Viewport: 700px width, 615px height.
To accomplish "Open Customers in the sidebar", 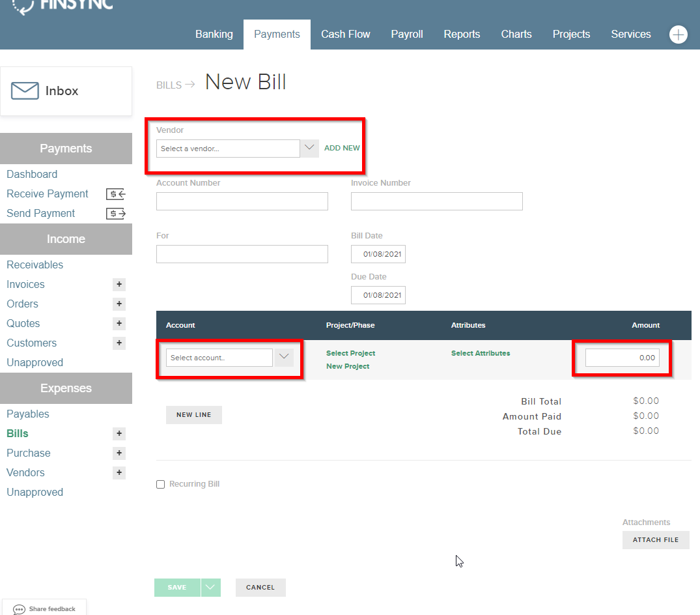I will click(32, 343).
